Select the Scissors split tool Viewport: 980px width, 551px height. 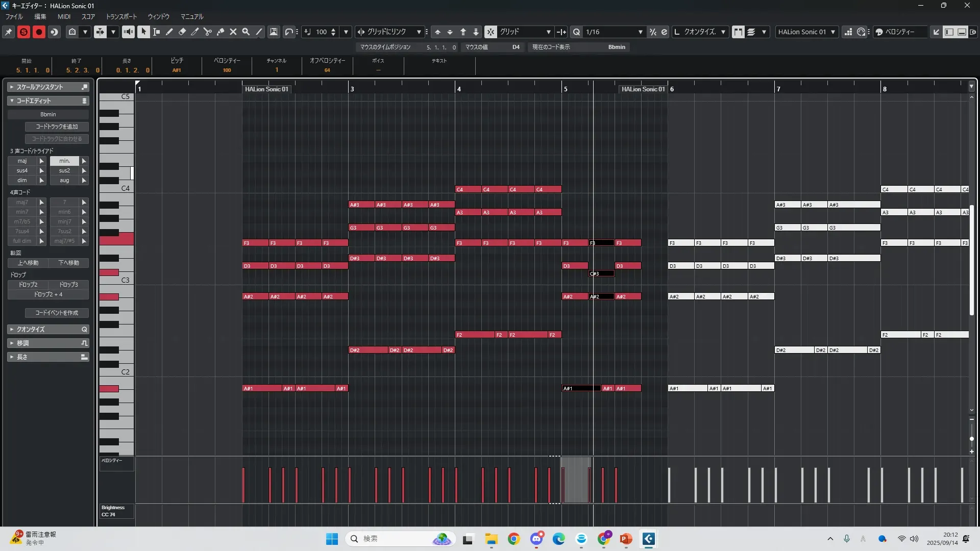click(208, 32)
